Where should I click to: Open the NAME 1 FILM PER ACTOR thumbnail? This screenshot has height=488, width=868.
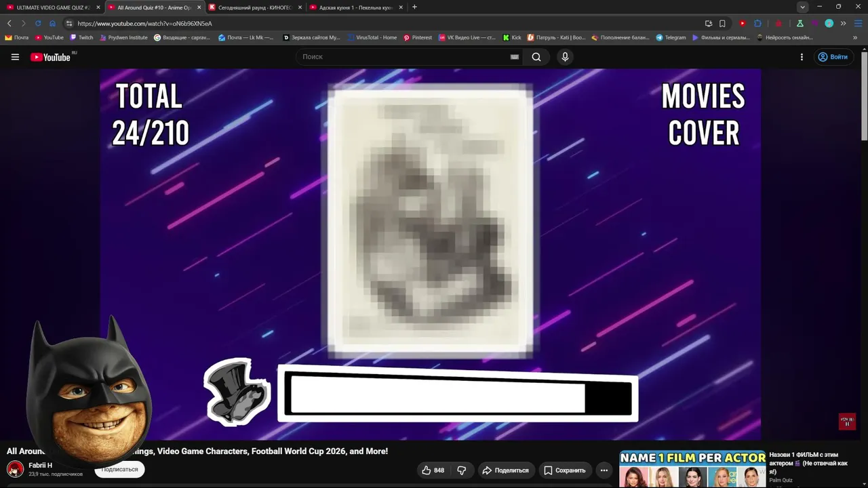point(692,469)
